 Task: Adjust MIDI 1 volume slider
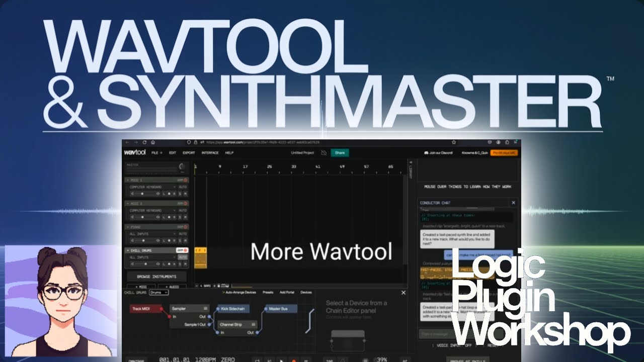[x=145, y=194]
